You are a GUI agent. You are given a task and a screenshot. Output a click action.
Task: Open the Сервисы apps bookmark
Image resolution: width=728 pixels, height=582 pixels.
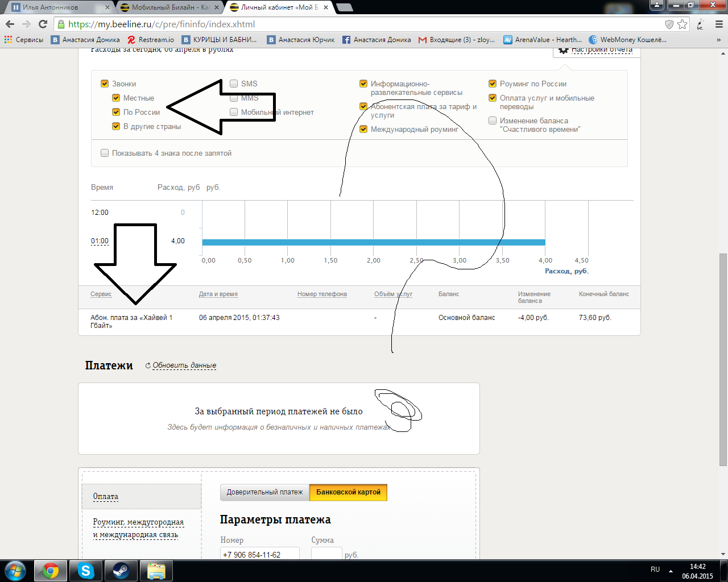click(24, 40)
